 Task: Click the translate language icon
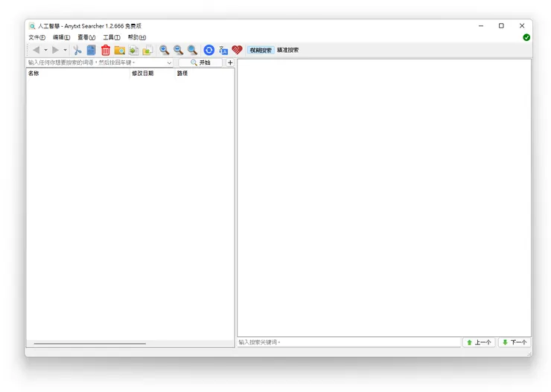point(223,50)
